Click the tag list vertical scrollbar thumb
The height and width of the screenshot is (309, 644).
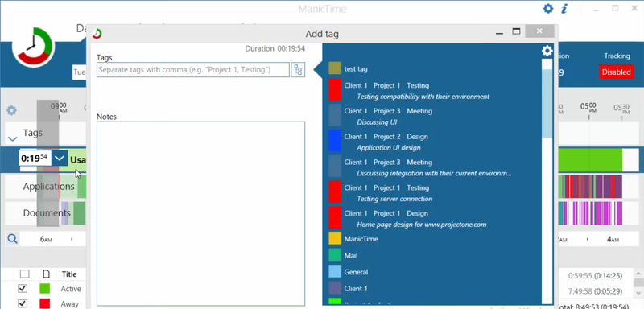(x=547, y=104)
